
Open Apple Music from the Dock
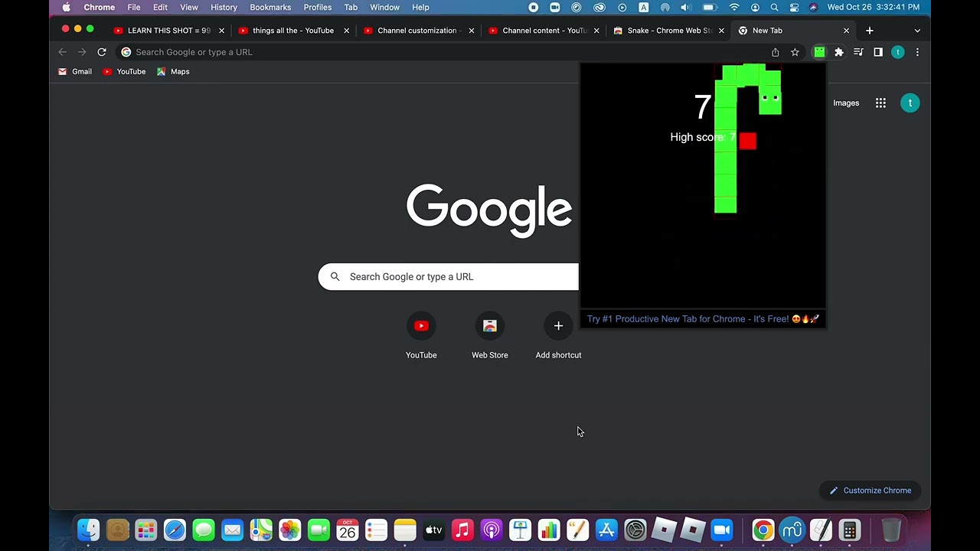tap(462, 530)
